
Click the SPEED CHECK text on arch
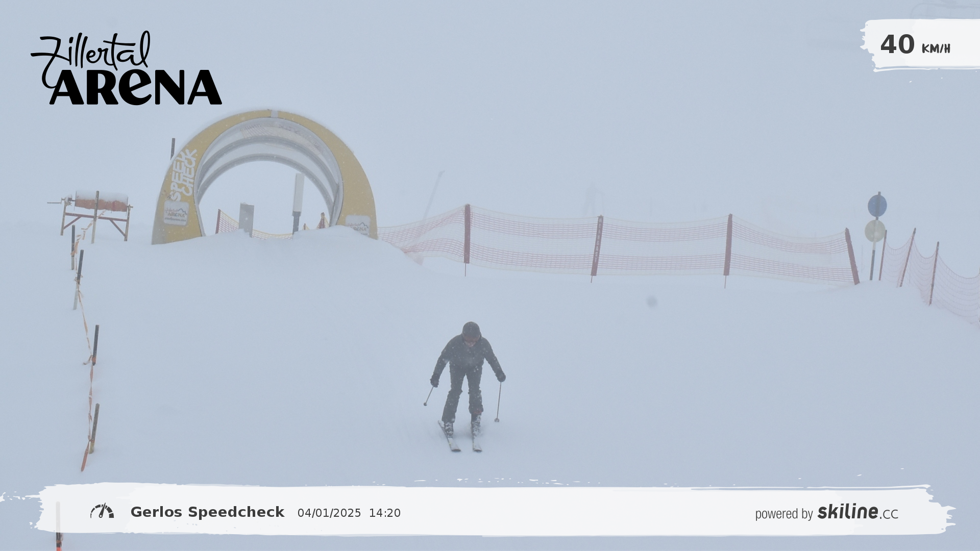pyautogui.click(x=184, y=173)
